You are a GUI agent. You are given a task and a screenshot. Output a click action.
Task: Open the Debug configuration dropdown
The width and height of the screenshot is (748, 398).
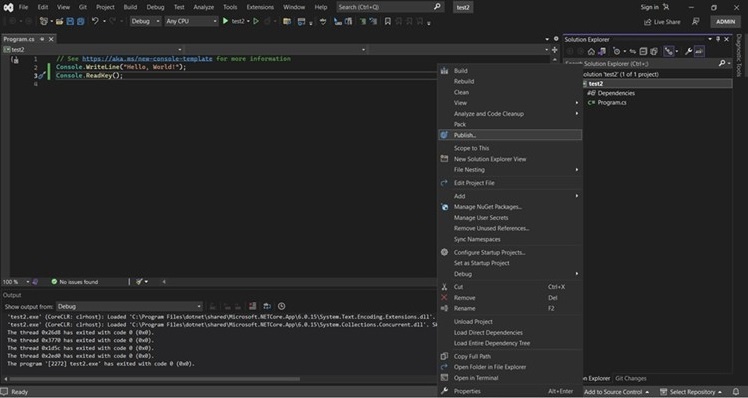coord(145,21)
